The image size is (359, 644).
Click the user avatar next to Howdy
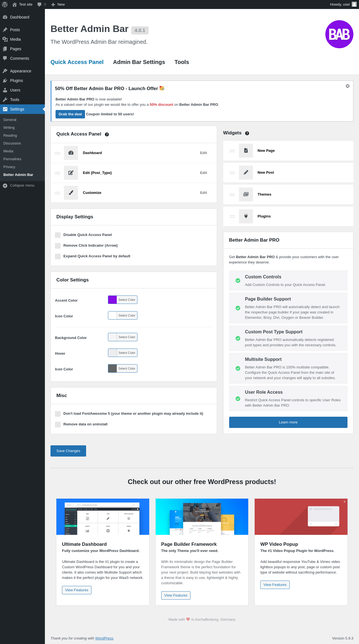(354, 4)
